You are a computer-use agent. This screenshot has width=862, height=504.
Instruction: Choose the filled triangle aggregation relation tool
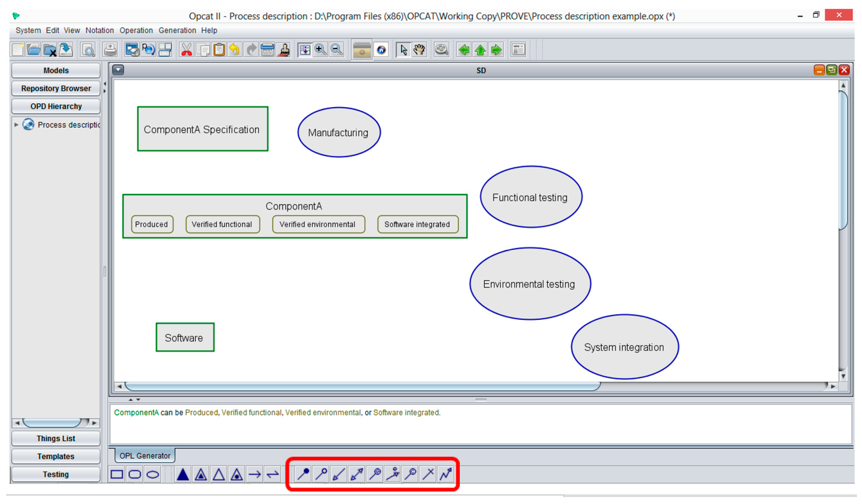coord(183,475)
